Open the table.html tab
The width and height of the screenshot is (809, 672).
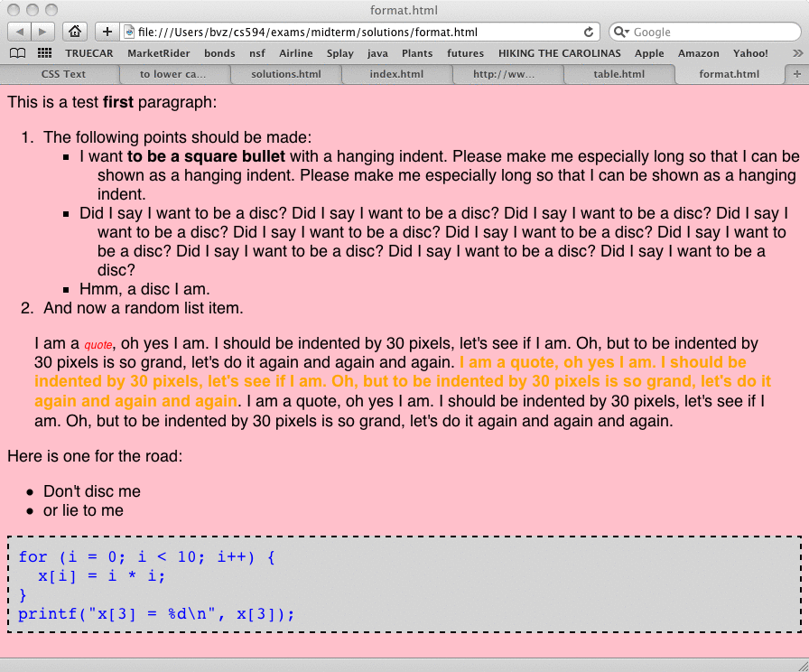(x=618, y=74)
